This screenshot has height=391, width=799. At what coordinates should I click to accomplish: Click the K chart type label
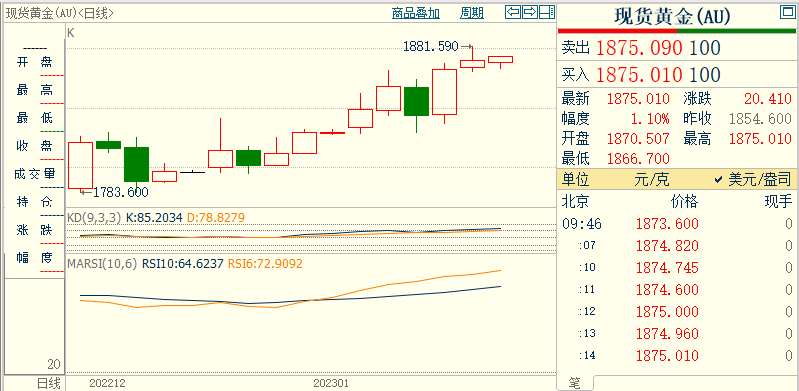click(x=71, y=33)
